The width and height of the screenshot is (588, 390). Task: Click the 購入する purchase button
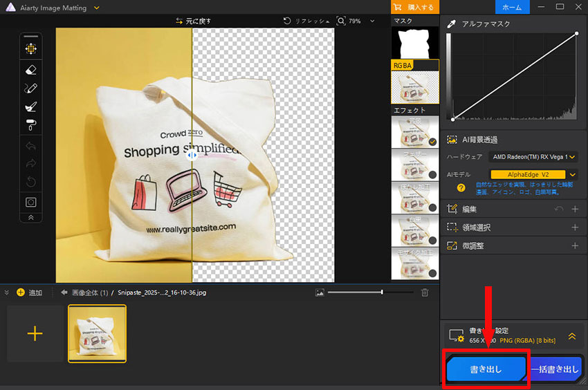(x=414, y=7)
